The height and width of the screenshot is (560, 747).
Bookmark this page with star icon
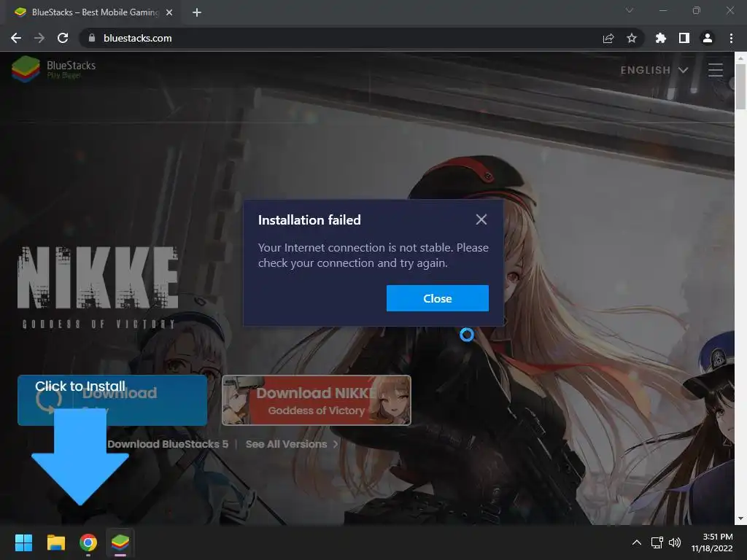tap(632, 38)
